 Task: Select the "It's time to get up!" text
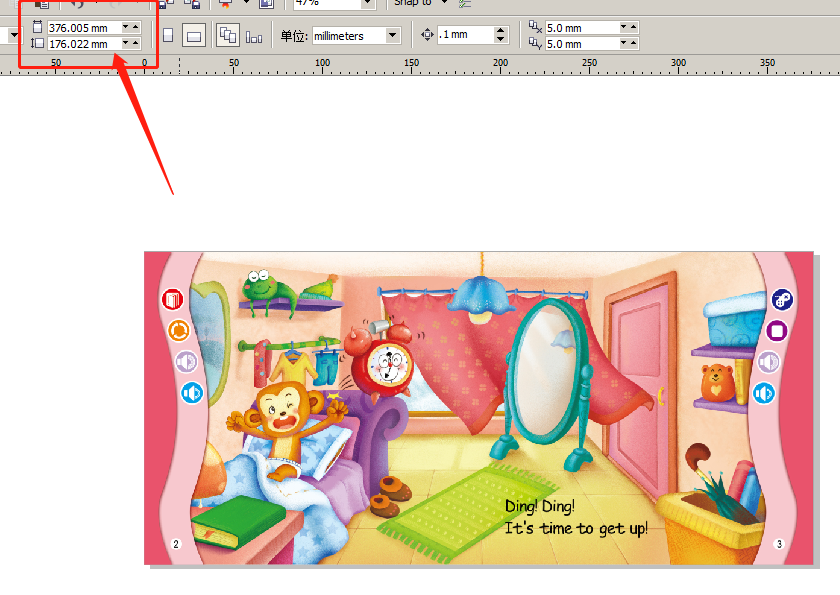(576, 529)
